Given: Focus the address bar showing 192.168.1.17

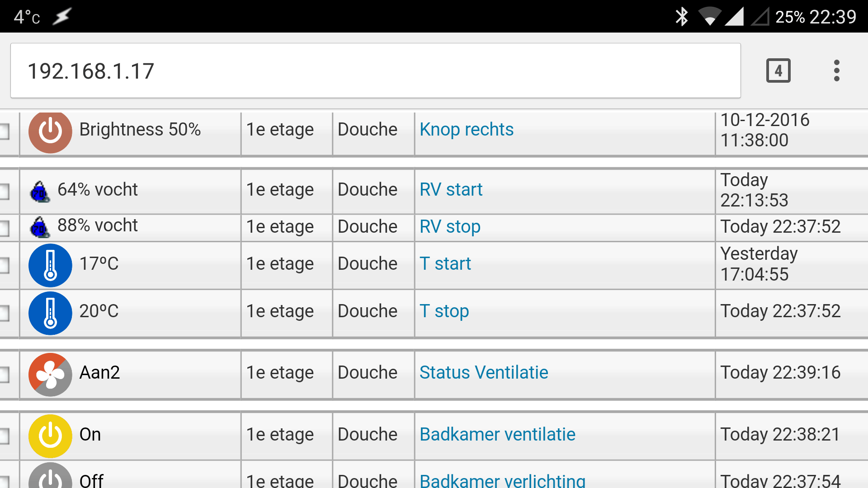Looking at the screenshot, I should pyautogui.click(x=375, y=71).
